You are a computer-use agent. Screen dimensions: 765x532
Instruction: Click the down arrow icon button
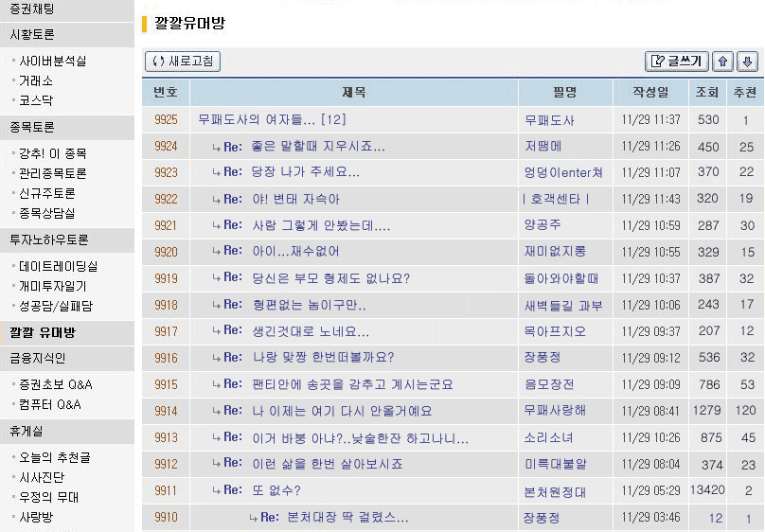coord(747,62)
